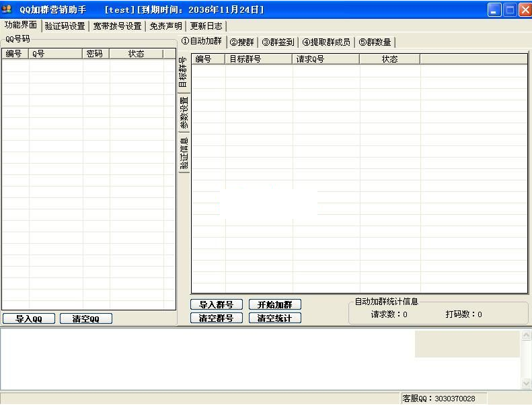Select the ②搜群 tab
Image resolution: width=532 pixels, height=406 pixels.
(241, 42)
